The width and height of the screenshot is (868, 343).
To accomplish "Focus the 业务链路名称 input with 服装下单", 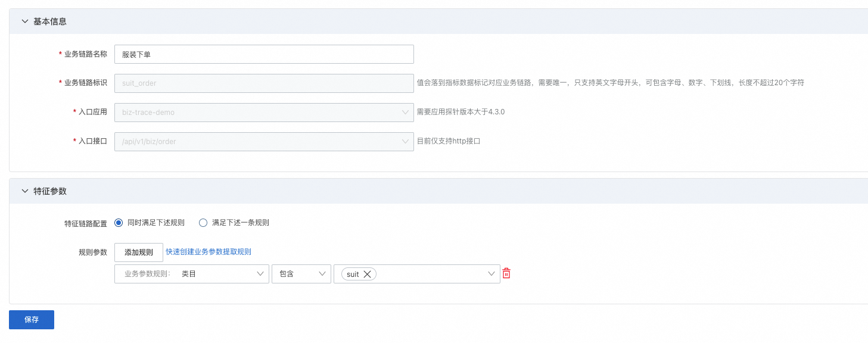I will click(264, 54).
